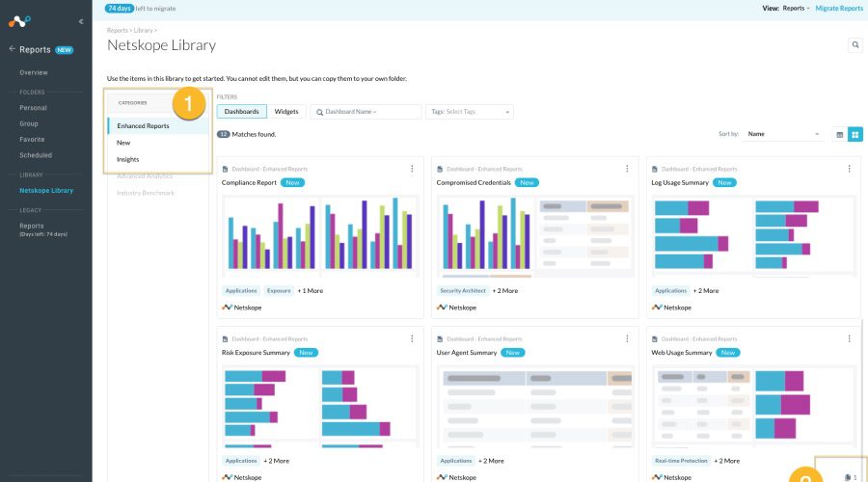Click the Reports breadcrumb link
The width and height of the screenshot is (868, 482).
[x=117, y=31]
